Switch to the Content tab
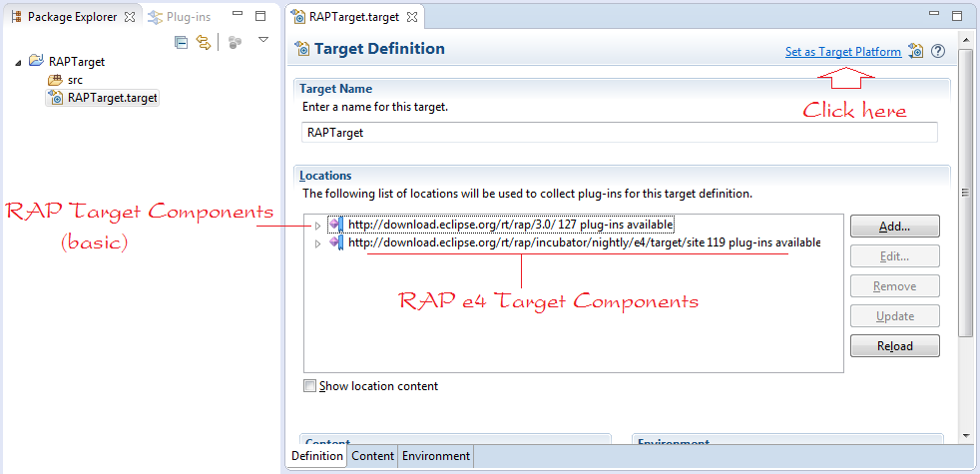Viewport: 980px width, 474px height. coord(372,456)
